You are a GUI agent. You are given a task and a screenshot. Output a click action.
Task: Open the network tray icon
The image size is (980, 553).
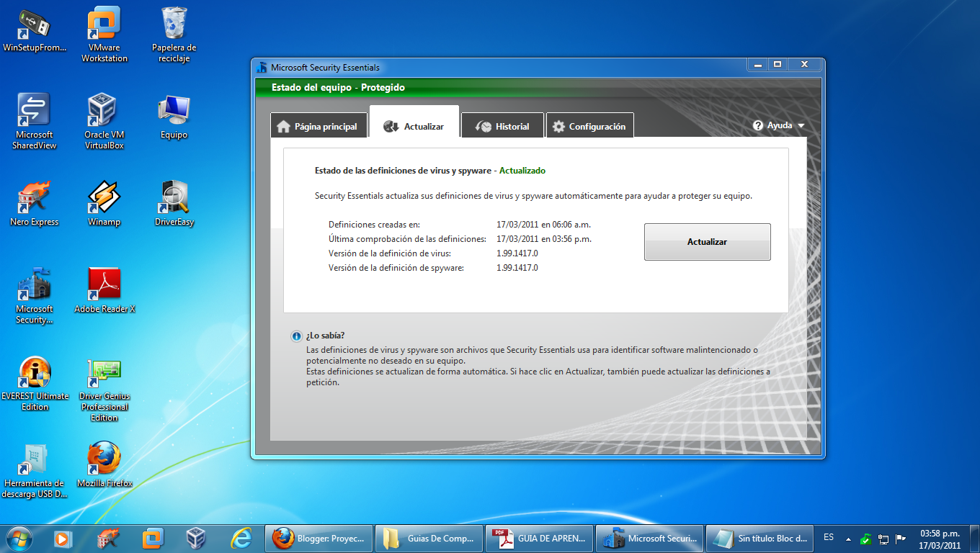coord(883,539)
